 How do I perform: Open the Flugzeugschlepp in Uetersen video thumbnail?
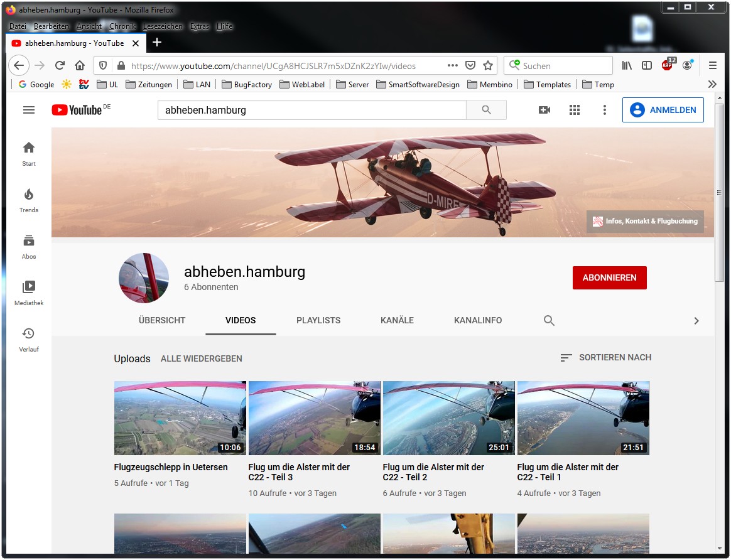(x=180, y=418)
